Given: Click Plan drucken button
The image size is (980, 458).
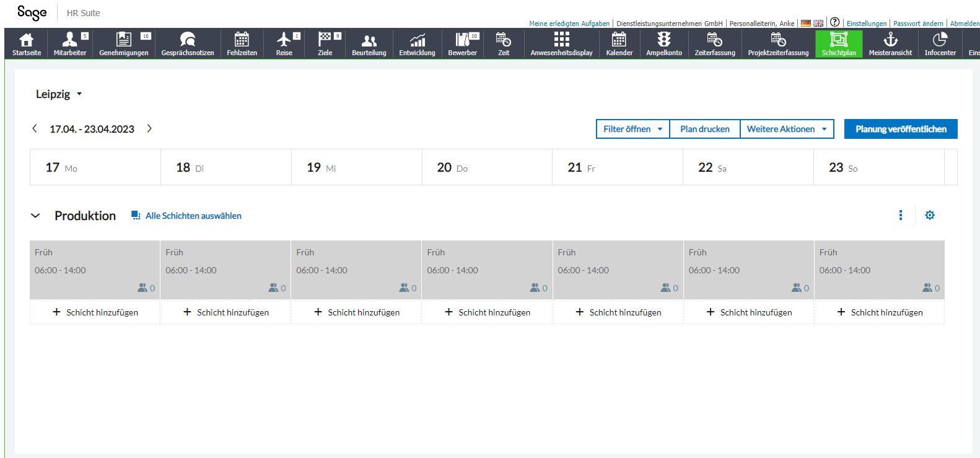Looking at the screenshot, I should click(705, 129).
